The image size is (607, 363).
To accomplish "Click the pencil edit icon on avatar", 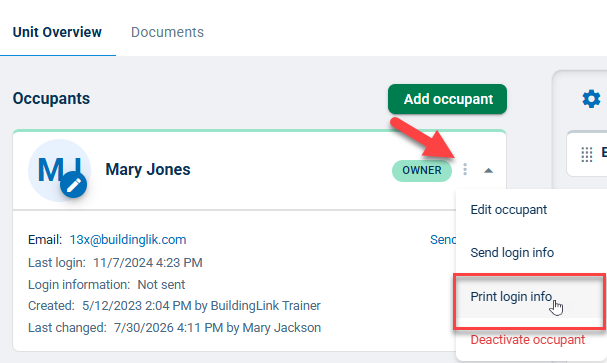I will 74,185.
